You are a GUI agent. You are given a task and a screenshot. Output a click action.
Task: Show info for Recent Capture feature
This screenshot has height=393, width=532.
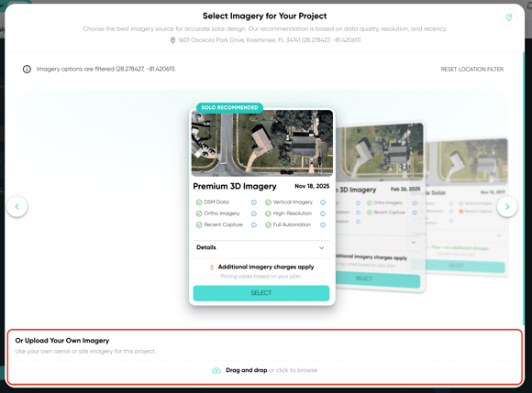coord(254,225)
